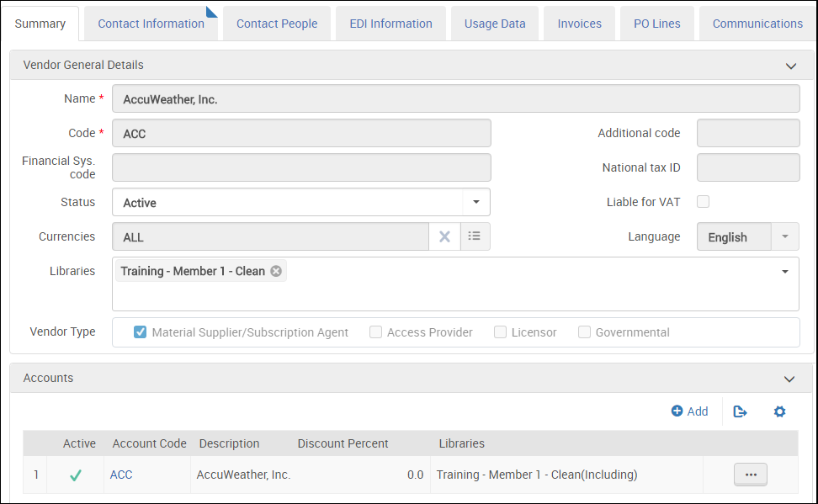The width and height of the screenshot is (818, 504).
Task: Check the Access Provider vendor type
Action: pyautogui.click(x=375, y=332)
